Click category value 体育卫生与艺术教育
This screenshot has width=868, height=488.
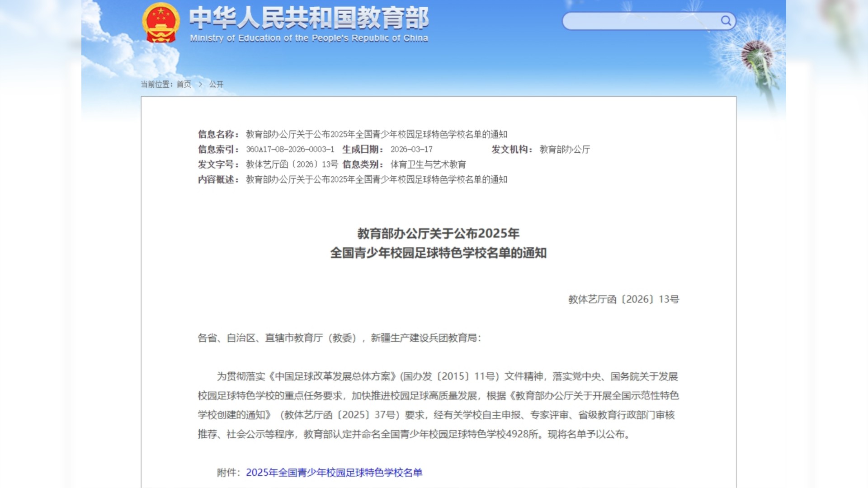tap(428, 164)
